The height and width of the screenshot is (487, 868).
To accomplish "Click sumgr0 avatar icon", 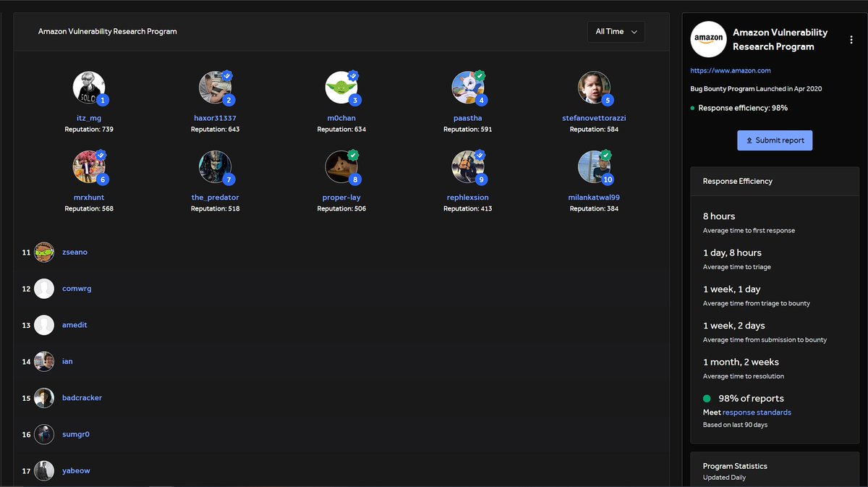I will click(44, 434).
